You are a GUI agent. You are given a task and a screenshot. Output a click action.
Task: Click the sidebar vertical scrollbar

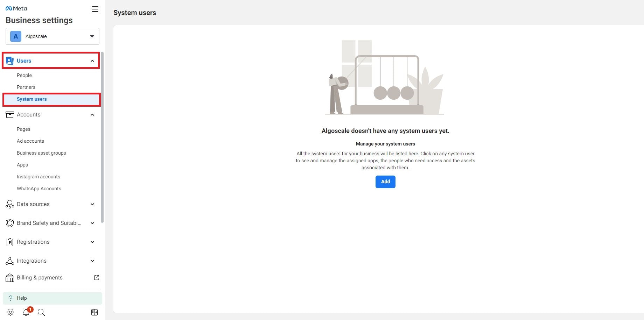102,137
